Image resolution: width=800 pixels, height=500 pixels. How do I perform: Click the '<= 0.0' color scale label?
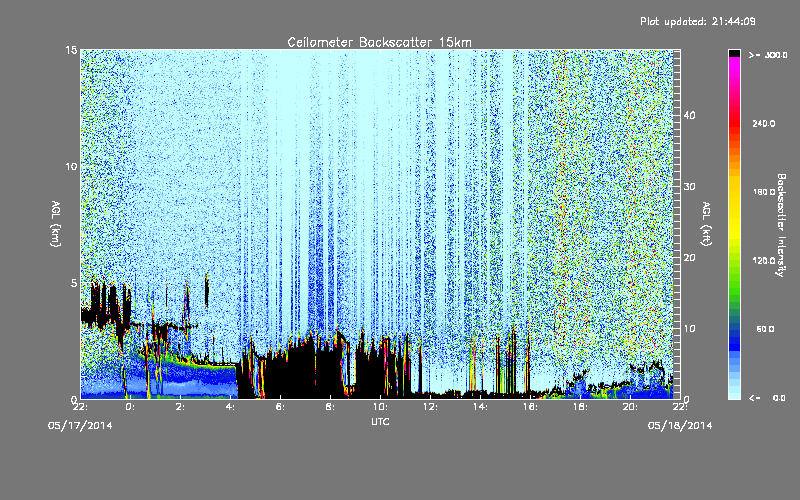[x=767, y=398]
